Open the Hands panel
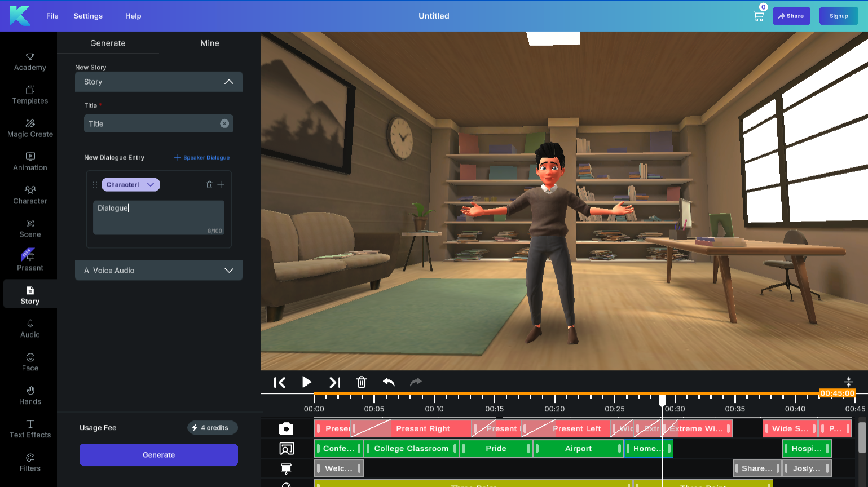Image resolution: width=868 pixels, height=487 pixels. click(x=30, y=395)
